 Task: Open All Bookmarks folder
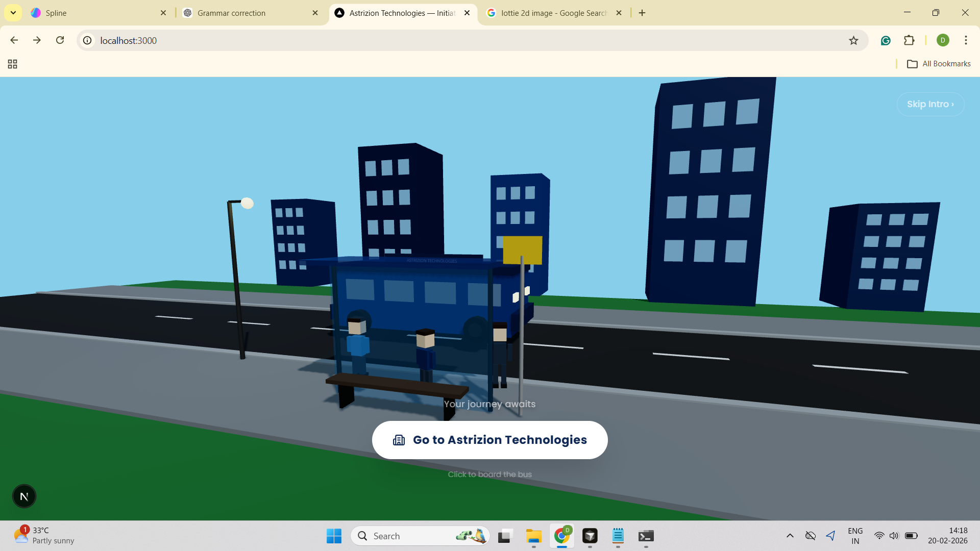point(939,64)
